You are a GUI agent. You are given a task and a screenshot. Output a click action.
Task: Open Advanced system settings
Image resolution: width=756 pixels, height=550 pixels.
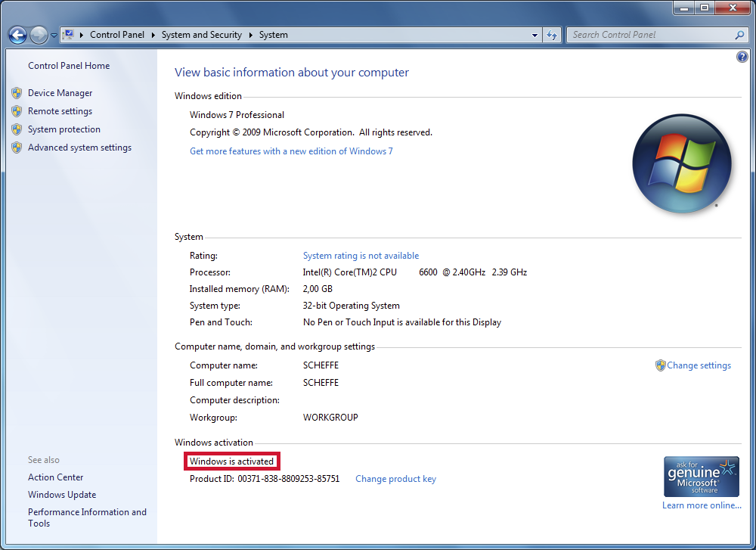[79, 148]
